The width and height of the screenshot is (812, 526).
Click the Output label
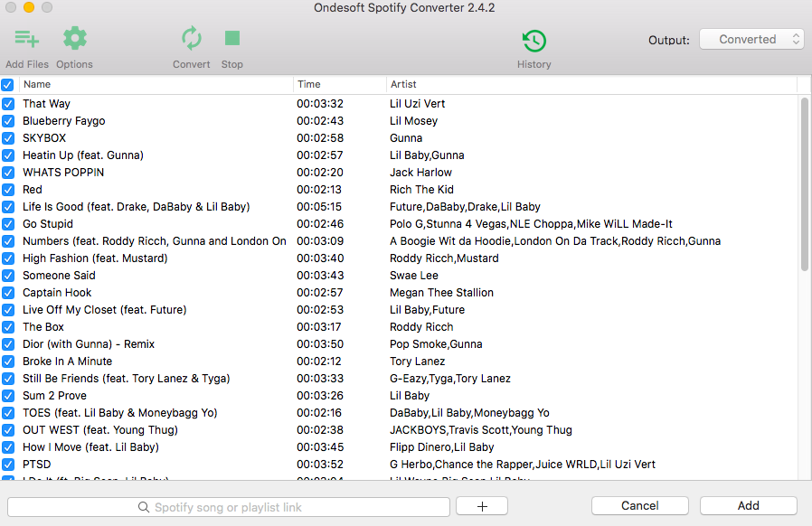tap(668, 40)
